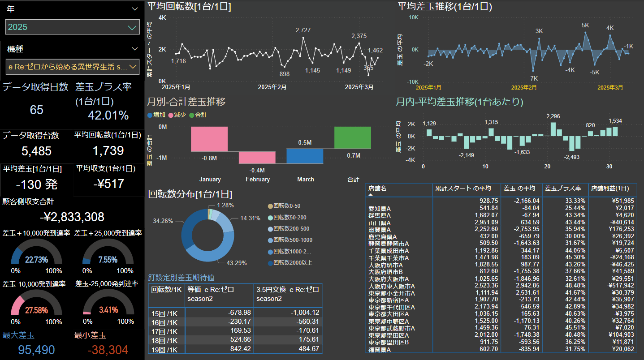
Task: Click the sort arrow under 店舗名
Action: 371,195
